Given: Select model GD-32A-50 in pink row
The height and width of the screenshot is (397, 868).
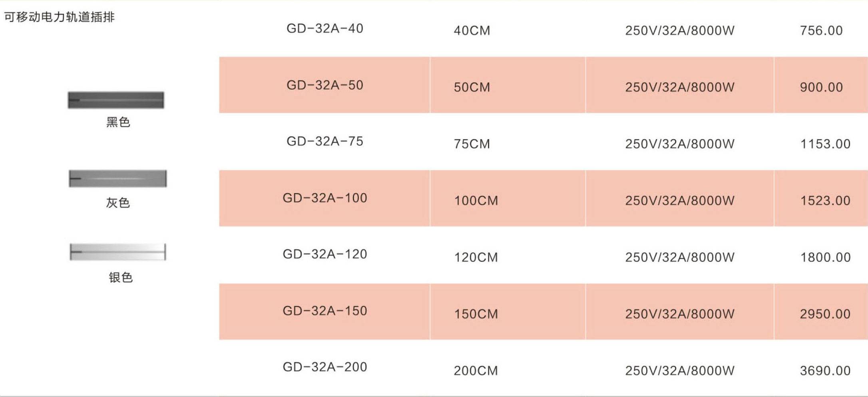Looking at the screenshot, I should (325, 85).
